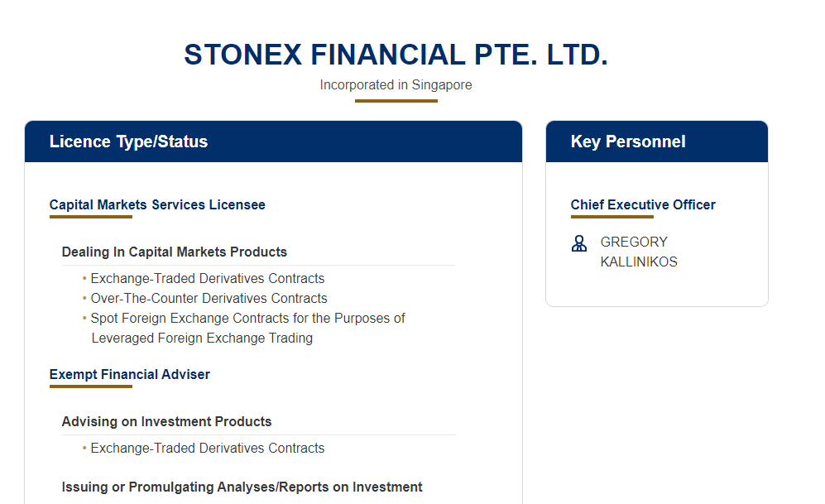Select Dealing In Capital Markets Products section

(174, 252)
